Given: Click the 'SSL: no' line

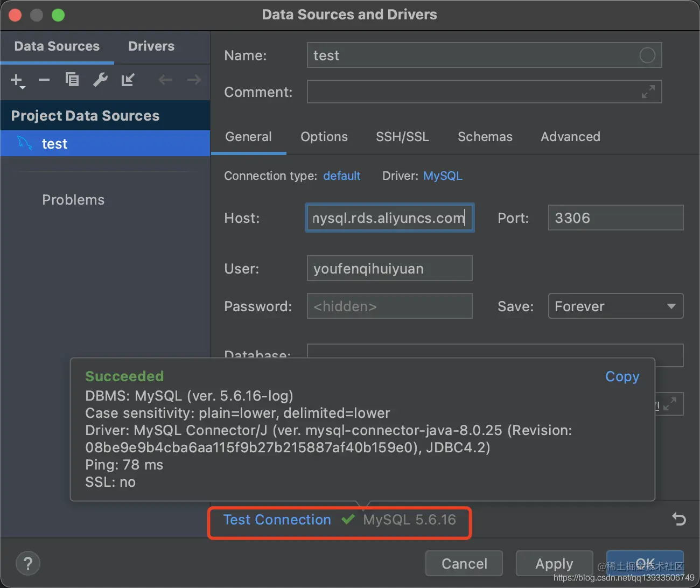Looking at the screenshot, I should coord(110,482).
